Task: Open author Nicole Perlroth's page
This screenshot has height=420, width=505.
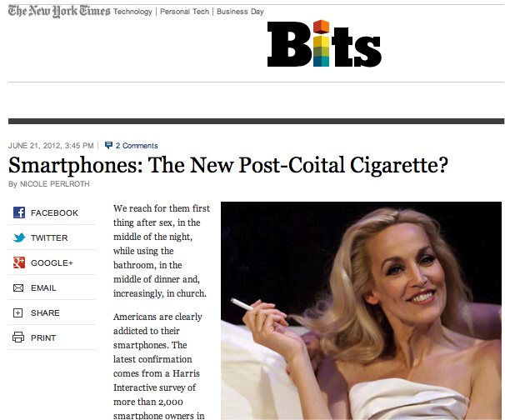Action: pyautogui.click(x=55, y=184)
